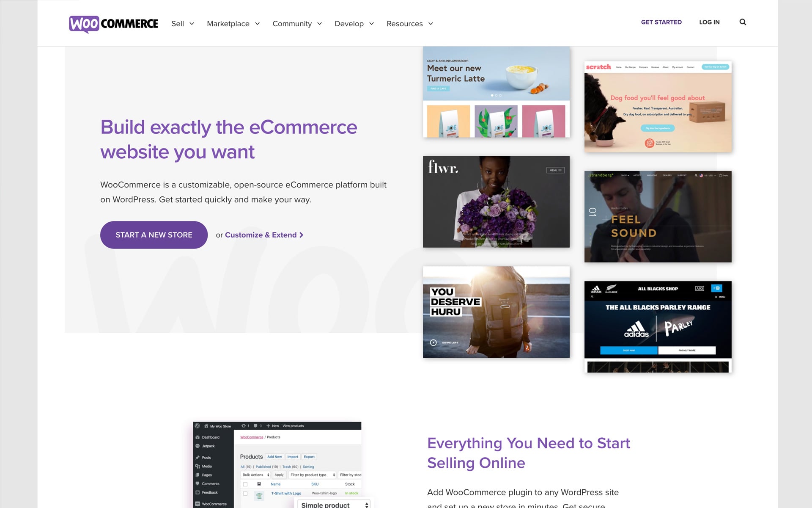812x508 pixels.
Task: Click the Turmeric Latte store preview
Action: click(x=497, y=91)
